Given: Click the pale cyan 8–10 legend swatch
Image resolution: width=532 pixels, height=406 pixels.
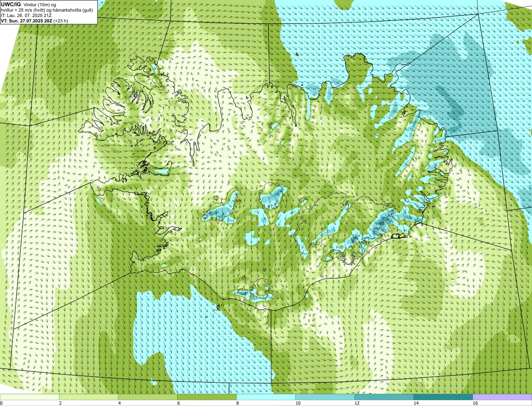Looking at the screenshot, I should 266,397.
